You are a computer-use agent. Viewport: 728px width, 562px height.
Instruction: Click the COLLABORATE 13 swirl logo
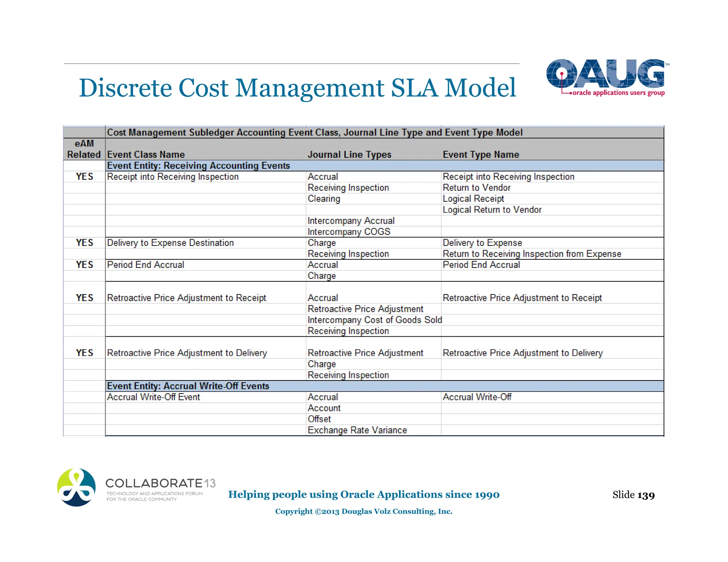click(76, 487)
